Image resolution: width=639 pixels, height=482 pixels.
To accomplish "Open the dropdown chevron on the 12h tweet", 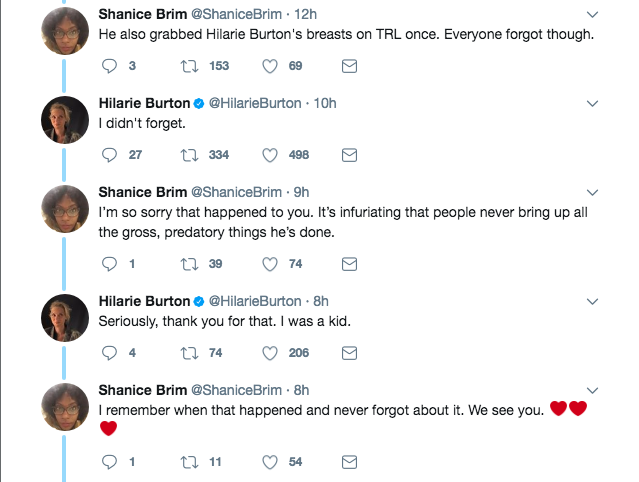I will click(592, 15).
